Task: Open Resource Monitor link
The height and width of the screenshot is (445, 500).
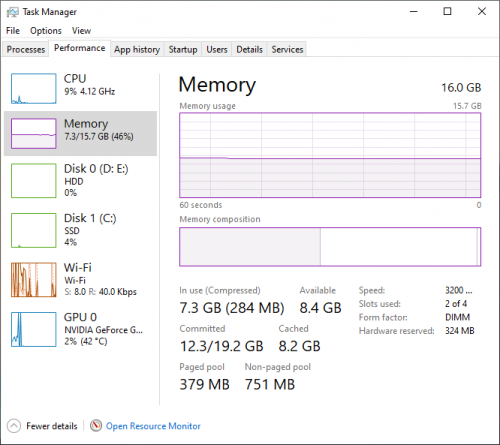Action: pos(153,426)
